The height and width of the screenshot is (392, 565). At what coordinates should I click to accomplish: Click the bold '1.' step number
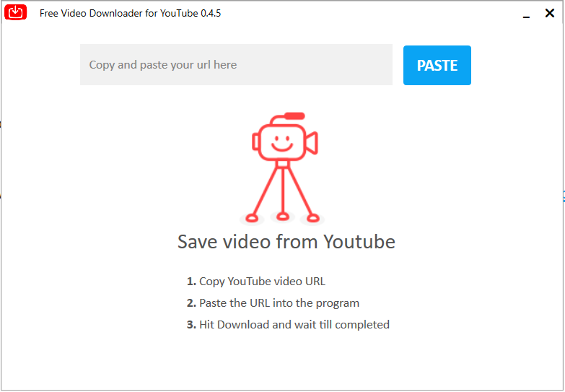(191, 282)
